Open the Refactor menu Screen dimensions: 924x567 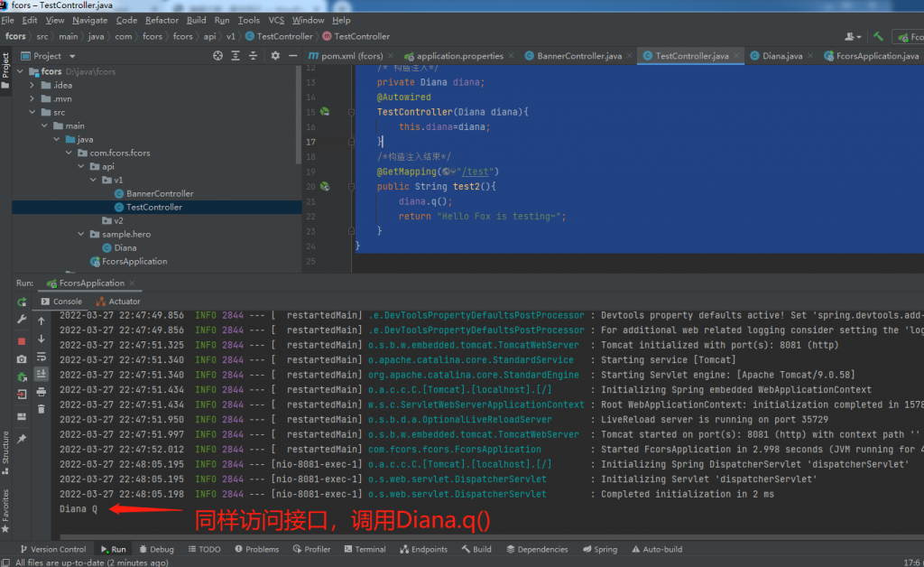(x=162, y=20)
